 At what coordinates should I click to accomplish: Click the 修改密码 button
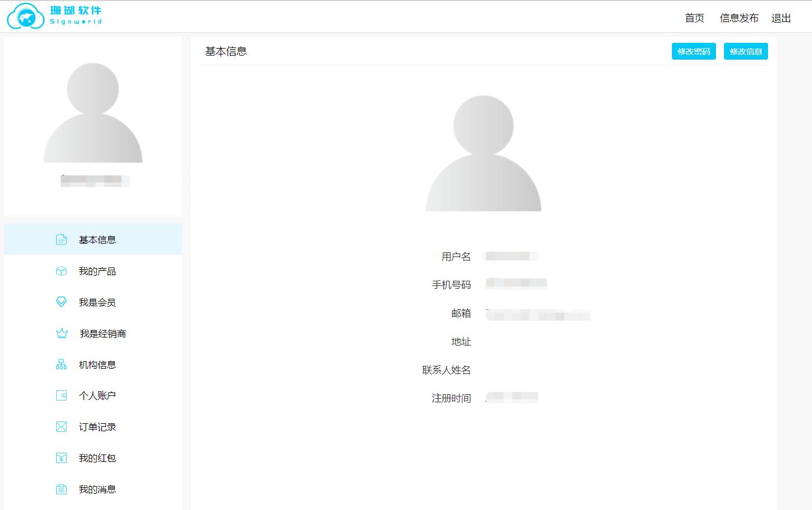[x=693, y=51]
